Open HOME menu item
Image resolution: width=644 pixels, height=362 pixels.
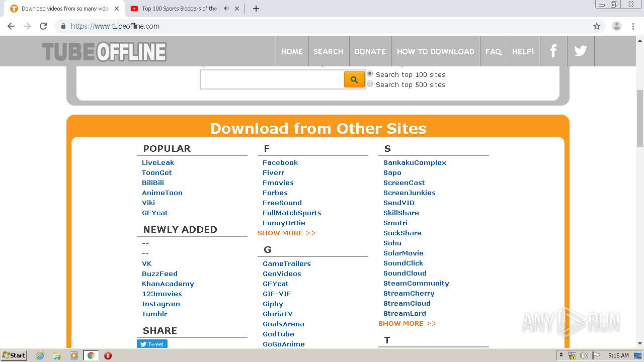[x=292, y=51]
